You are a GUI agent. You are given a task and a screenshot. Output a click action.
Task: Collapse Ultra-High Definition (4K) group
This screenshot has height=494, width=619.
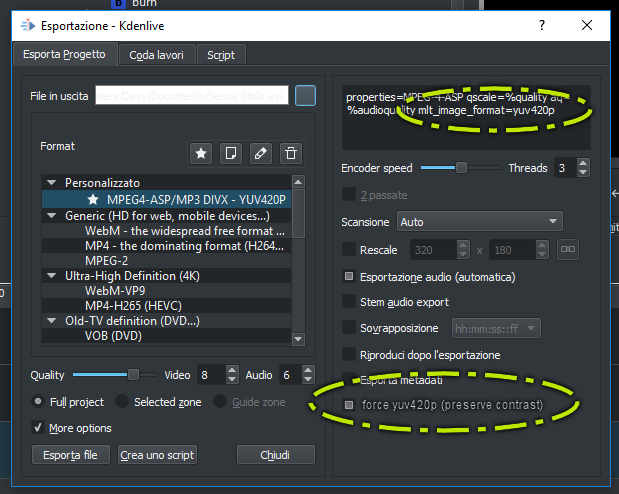[51, 276]
